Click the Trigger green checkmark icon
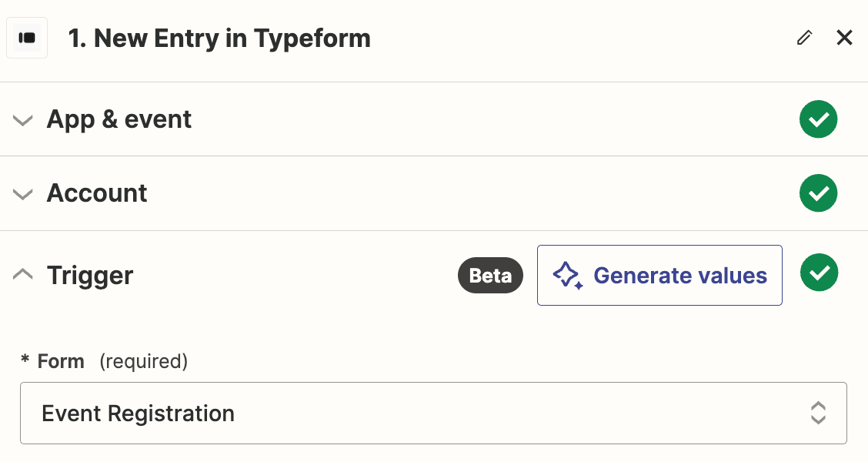868x462 pixels. (x=819, y=273)
